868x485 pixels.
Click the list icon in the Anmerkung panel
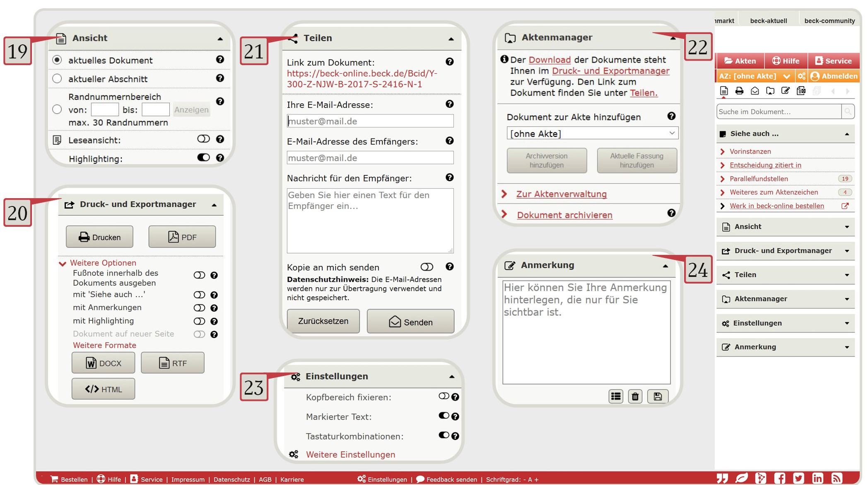click(616, 396)
